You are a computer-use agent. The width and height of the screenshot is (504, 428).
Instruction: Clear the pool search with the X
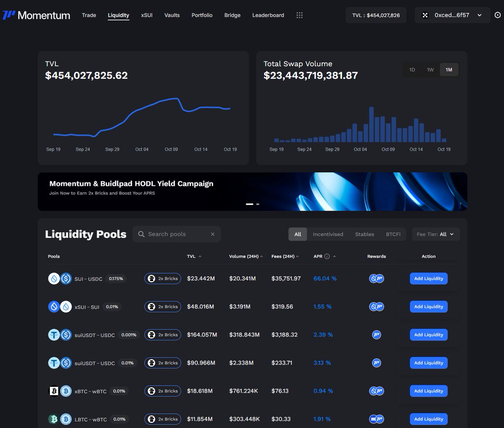tap(213, 234)
